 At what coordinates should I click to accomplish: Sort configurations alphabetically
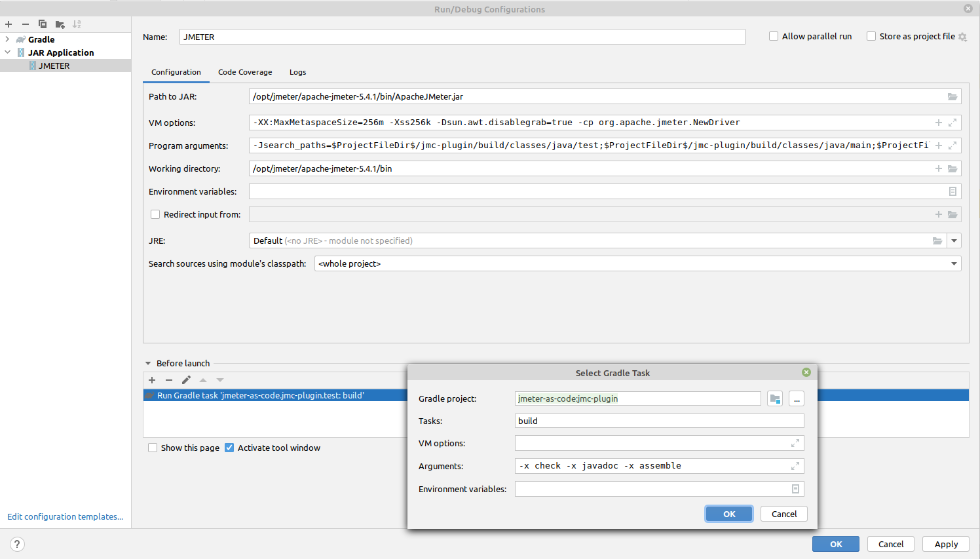pyautogui.click(x=77, y=24)
